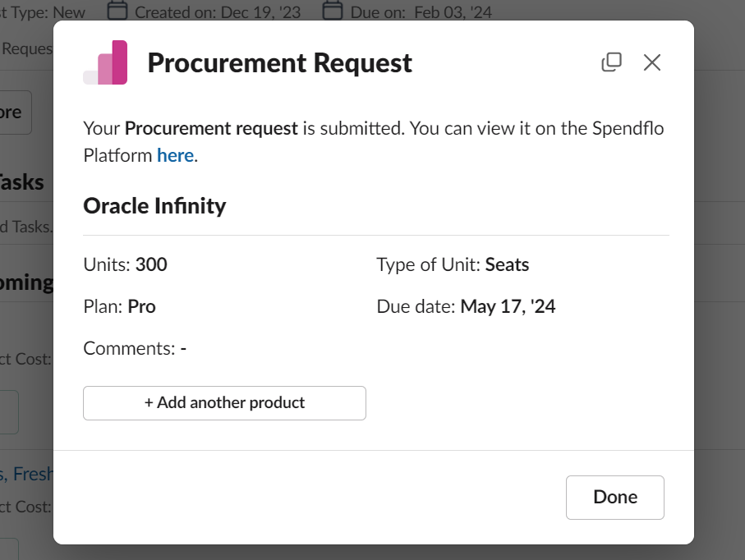Click calendar icon beside 'Created on' in background

[x=117, y=10]
